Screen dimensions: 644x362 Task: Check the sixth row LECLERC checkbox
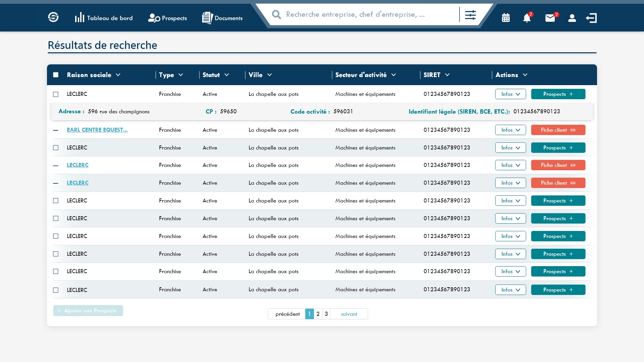click(x=56, y=200)
